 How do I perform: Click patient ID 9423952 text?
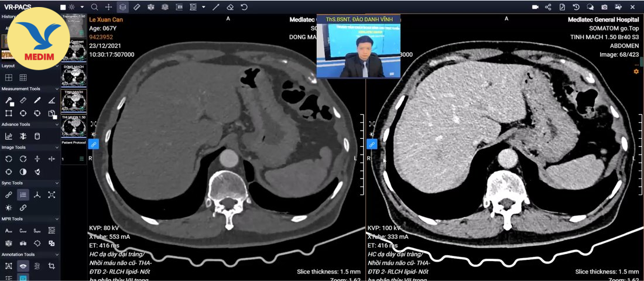(101, 37)
